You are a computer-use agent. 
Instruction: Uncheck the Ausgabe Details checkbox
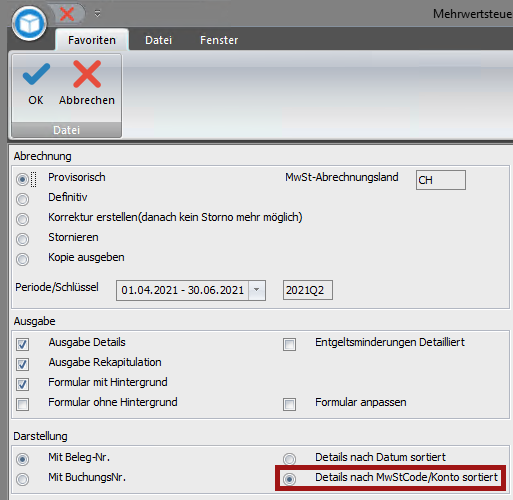22,344
